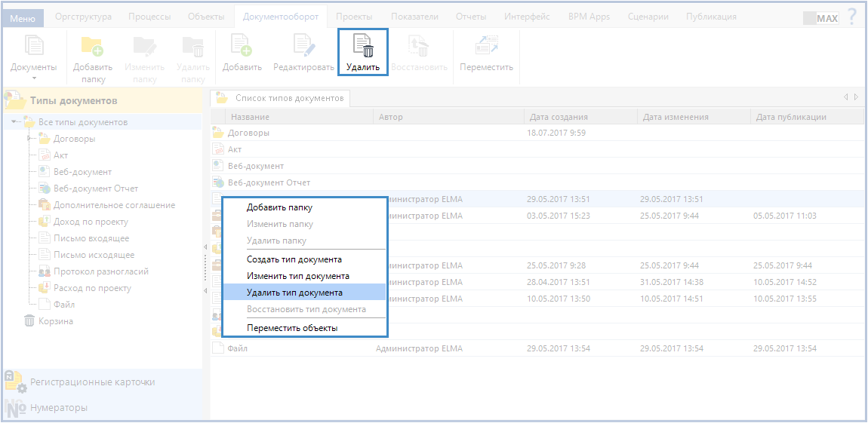This screenshot has width=868, height=423.
Task: Click the Move (Переместить) toolbar icon
Action: click(x=486, y=47)
